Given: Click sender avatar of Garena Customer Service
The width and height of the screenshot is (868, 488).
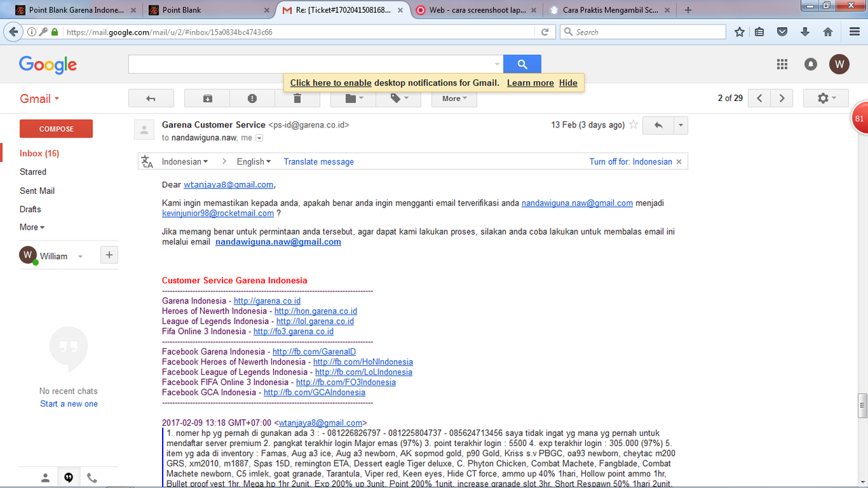Looking at the screenshot, I should (x=144, y=129).
